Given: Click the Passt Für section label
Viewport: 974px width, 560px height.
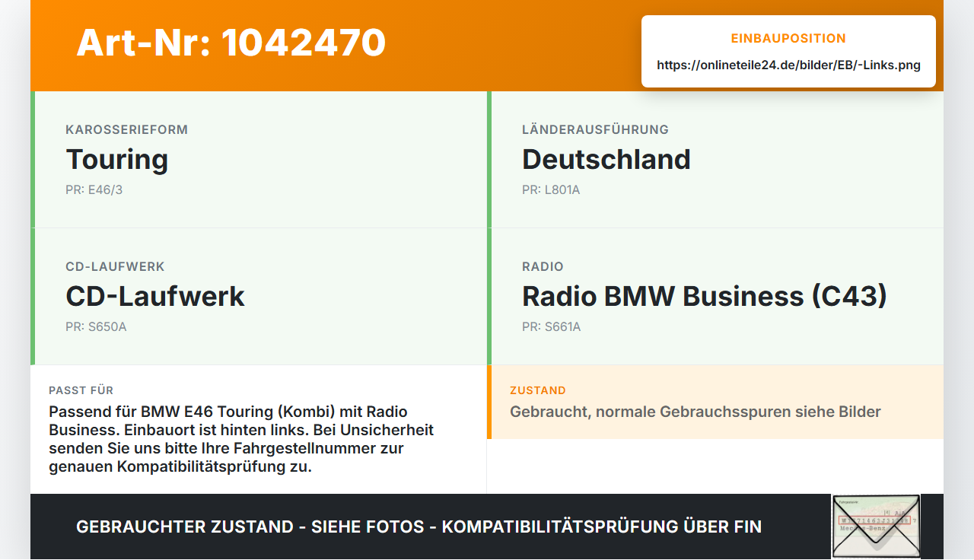Looking at the screenshot, I should 81,390.
